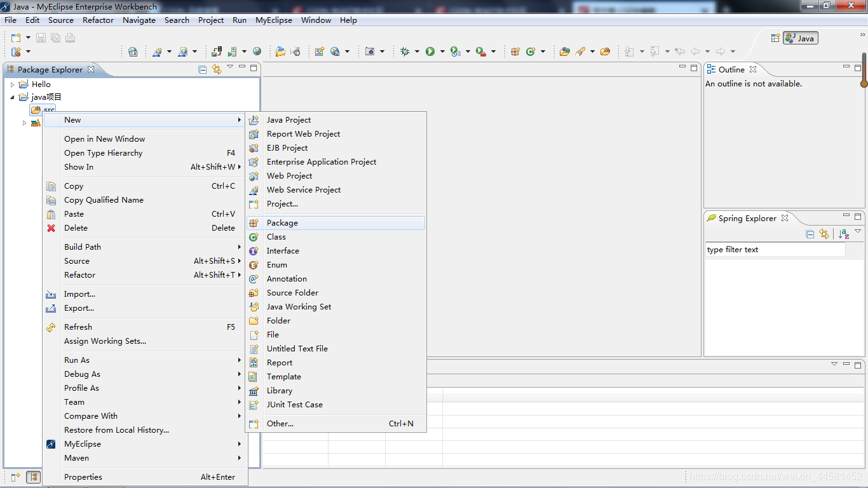Click the External Tools run icon
This screenshot has height=488, width=868.
click(x=481, y=51)
